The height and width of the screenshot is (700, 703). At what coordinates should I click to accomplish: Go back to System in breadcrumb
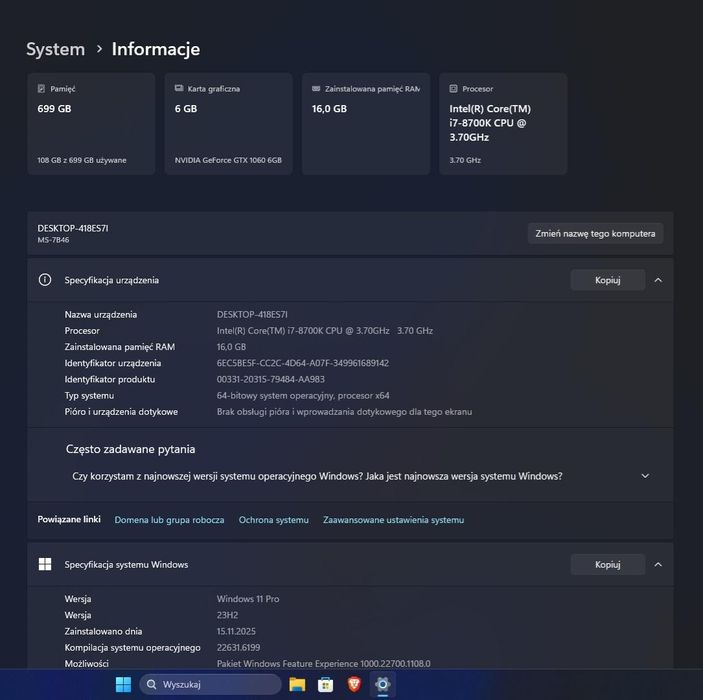click(56, 49)
